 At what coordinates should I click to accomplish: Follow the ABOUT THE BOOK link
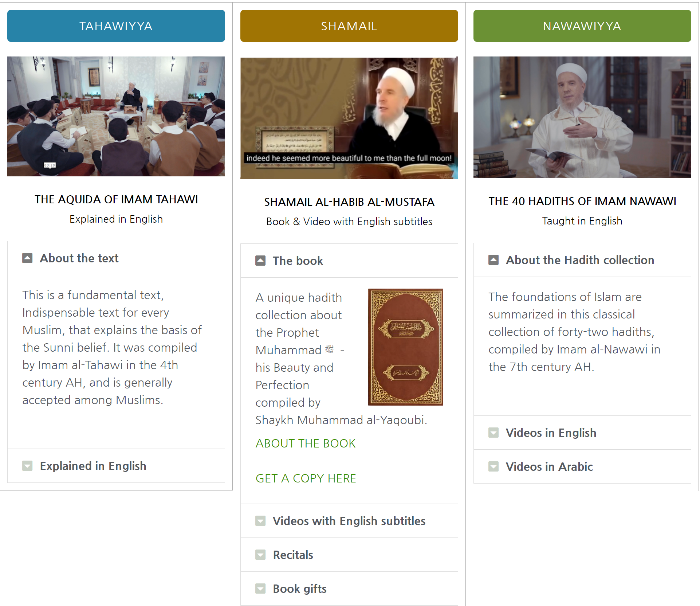tap(306, 443)
